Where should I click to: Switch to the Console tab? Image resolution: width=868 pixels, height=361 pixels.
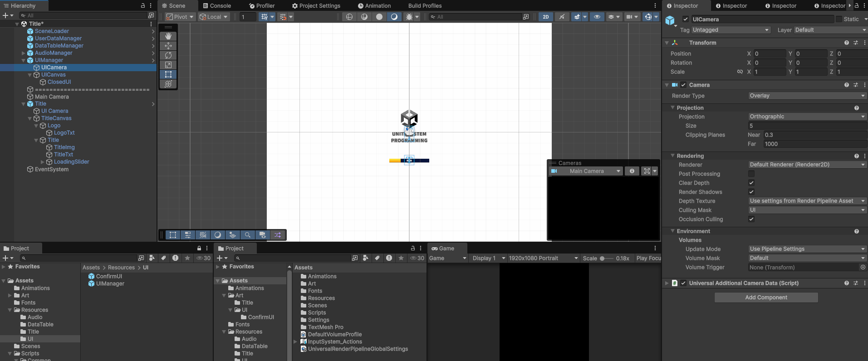click(x=217, y=6)
